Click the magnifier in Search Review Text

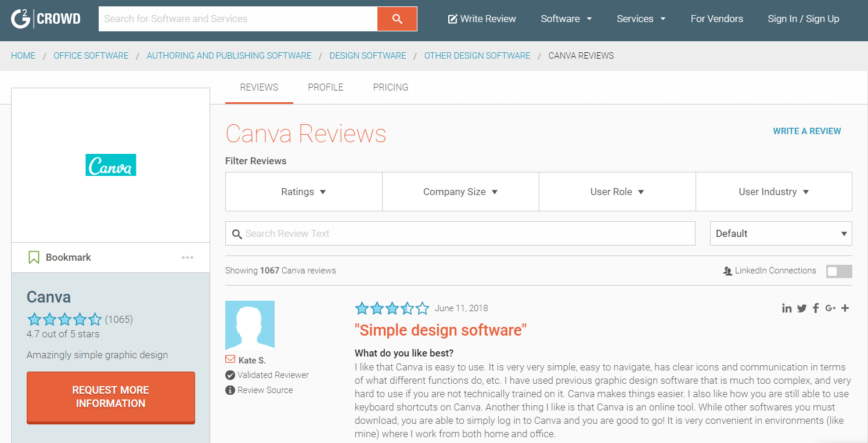[x=236, y=234]
